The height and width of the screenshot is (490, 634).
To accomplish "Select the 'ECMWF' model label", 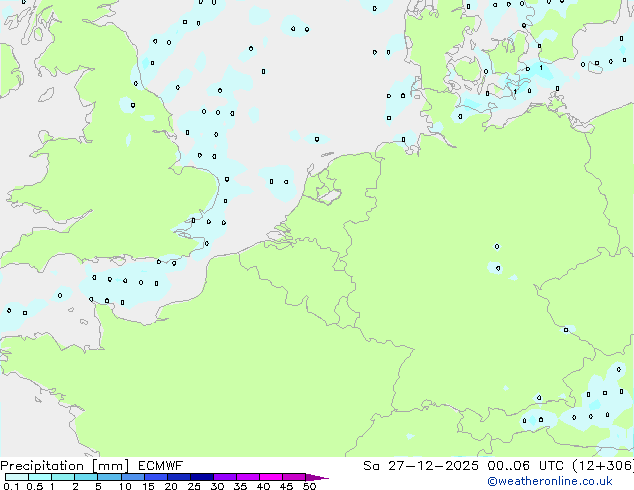I will click(160, 466).
